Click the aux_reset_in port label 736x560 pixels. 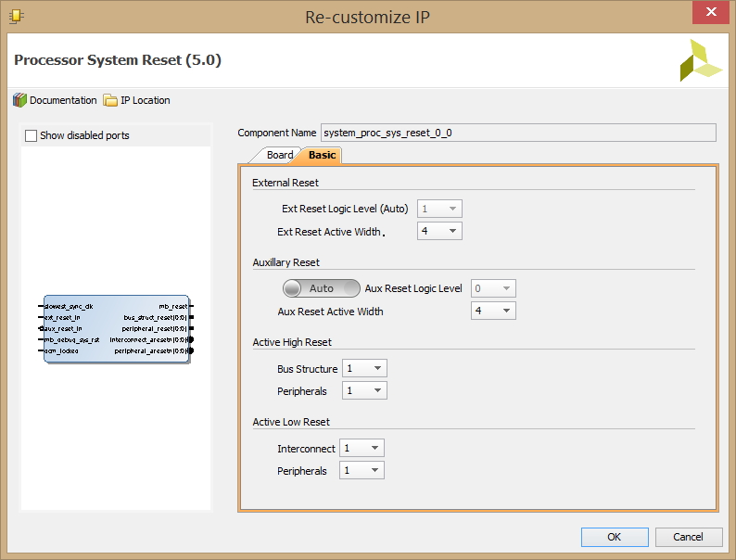tap(63, 328)
